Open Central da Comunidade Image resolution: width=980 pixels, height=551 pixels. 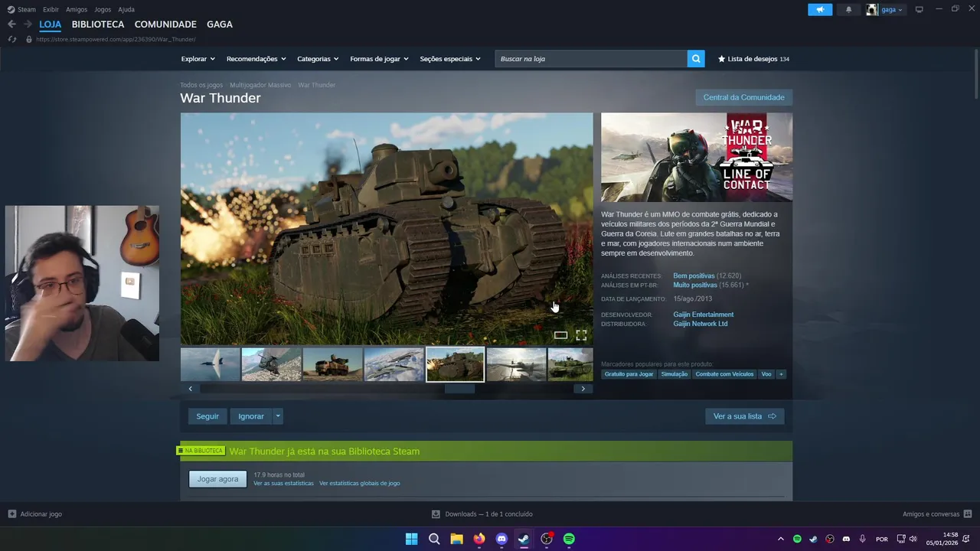[743, 97]
